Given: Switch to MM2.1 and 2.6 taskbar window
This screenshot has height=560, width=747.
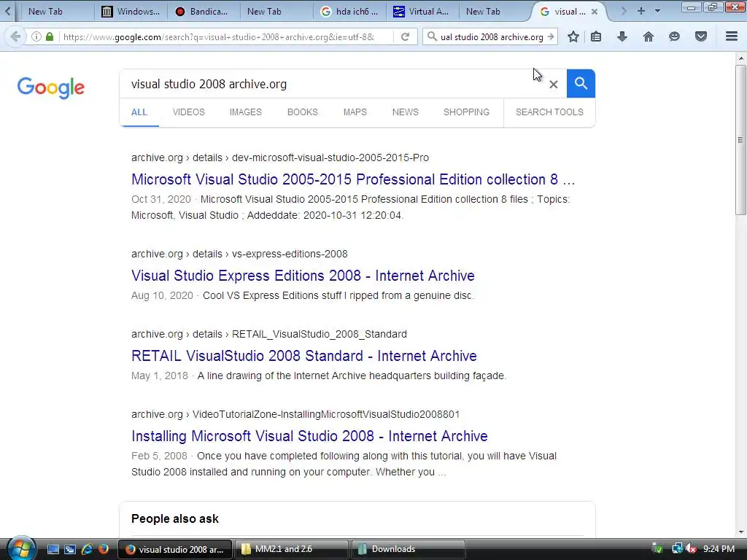Looking at the screenshot, I should [292, 549].
